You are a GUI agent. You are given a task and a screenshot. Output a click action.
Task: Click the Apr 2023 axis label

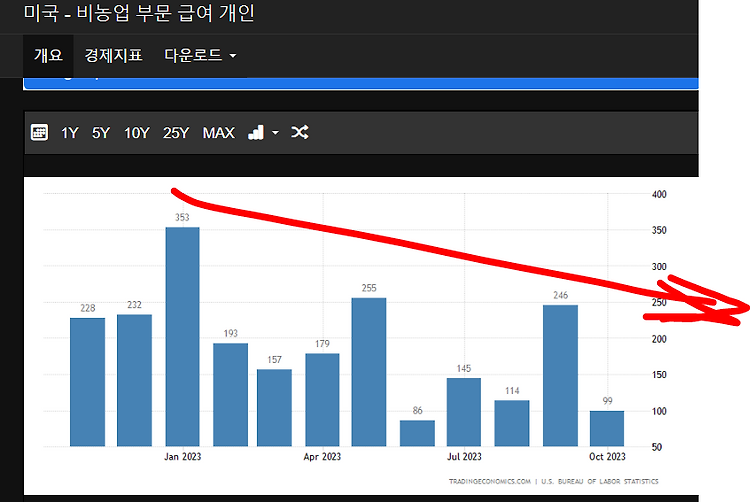322,457
